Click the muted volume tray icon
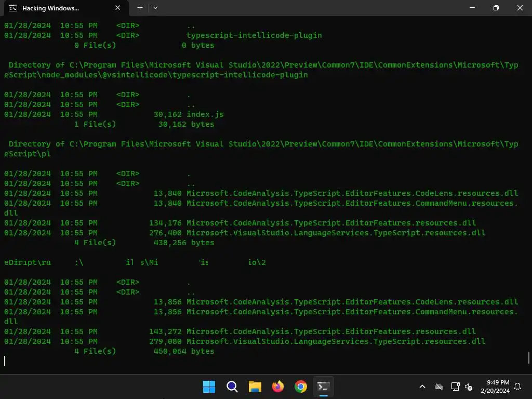The image size is (532, 399). tap(469, 387)
